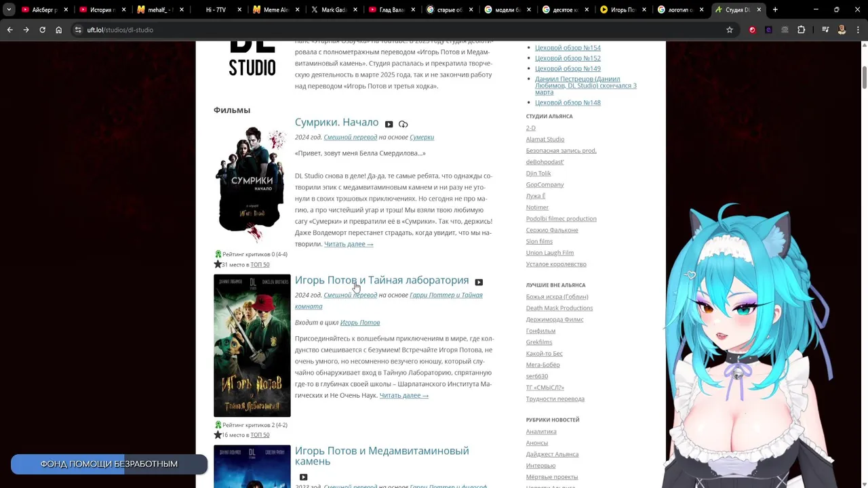
Task: Open Podolbi filmec production link
Action: tap(561, 219)
